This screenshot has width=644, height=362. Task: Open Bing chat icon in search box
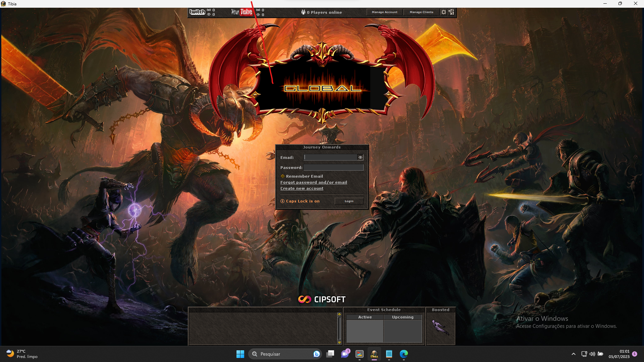coord(316,354)
